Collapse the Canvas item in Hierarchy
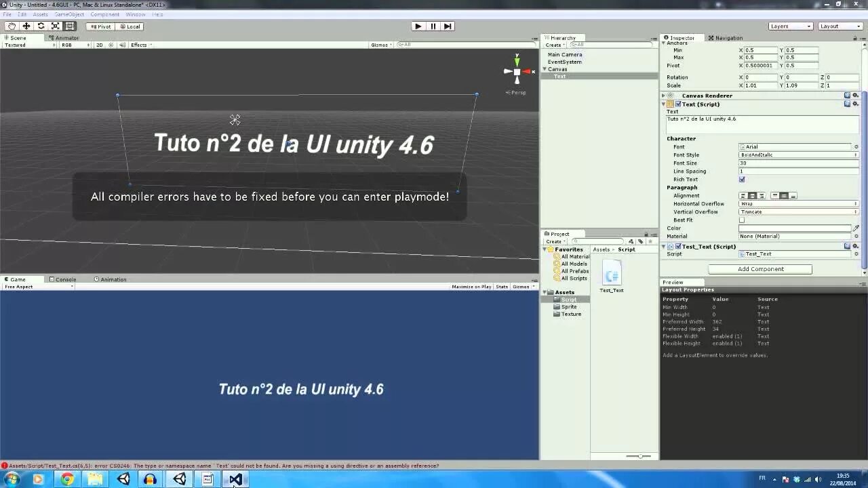 (544, 69)
